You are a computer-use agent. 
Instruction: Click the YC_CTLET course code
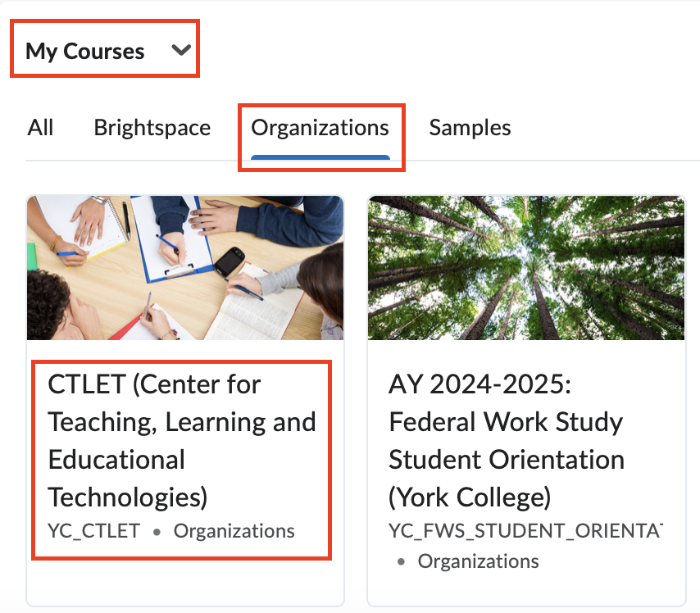(94, 531)
